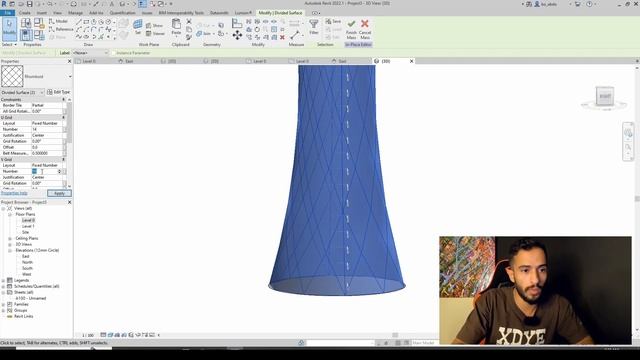Select the Line draw tool

[79, 22]
